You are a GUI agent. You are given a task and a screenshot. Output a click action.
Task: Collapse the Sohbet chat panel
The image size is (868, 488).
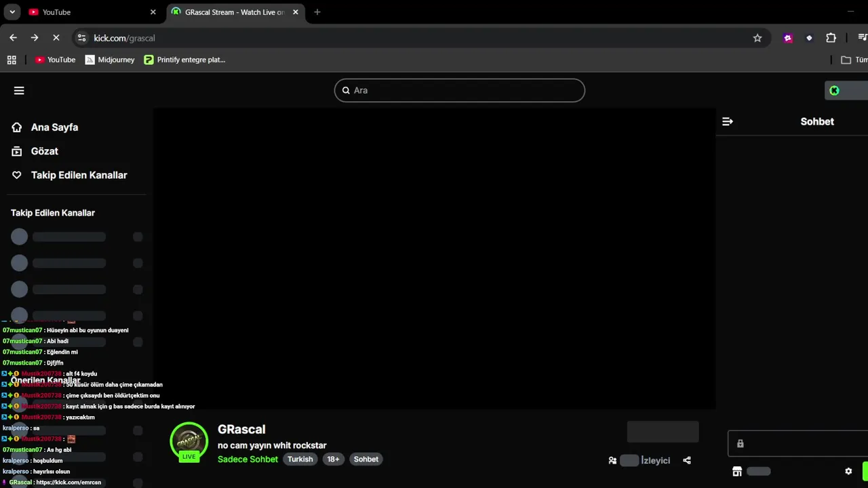pos(728,121)
